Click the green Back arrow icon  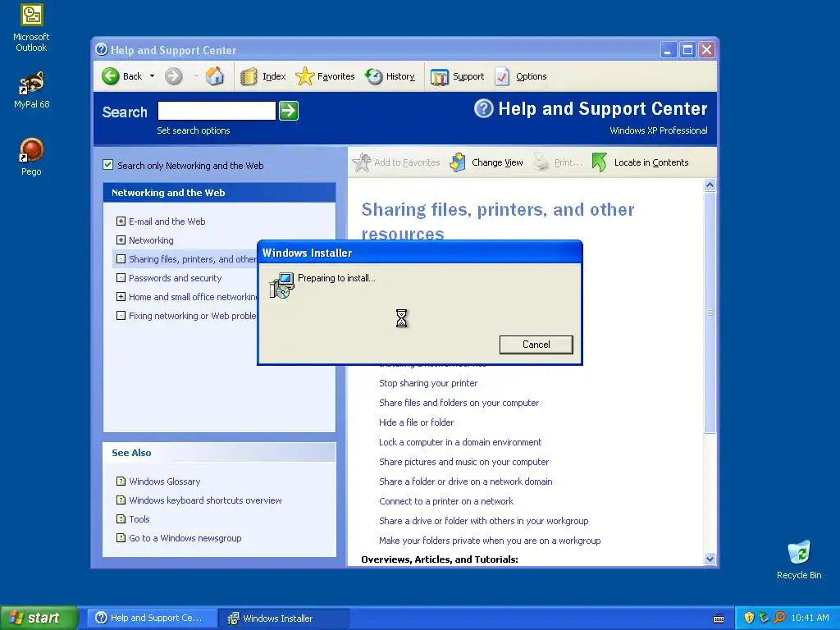111,76
